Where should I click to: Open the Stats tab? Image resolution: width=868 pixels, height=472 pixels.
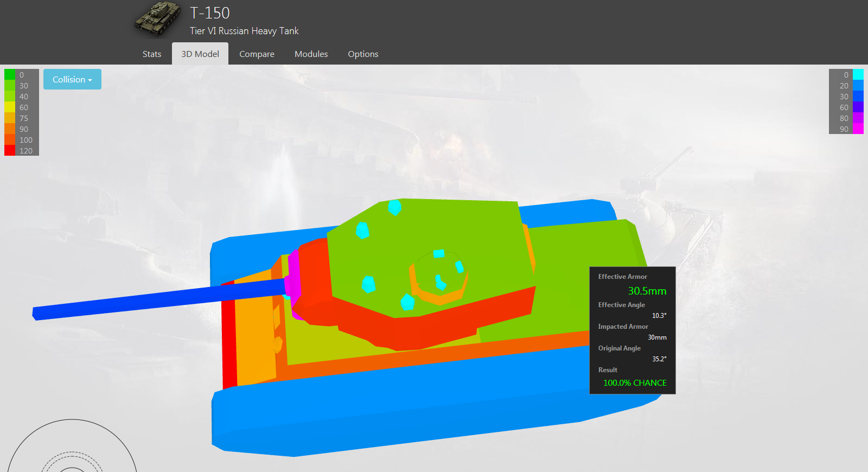click(152, 54)
